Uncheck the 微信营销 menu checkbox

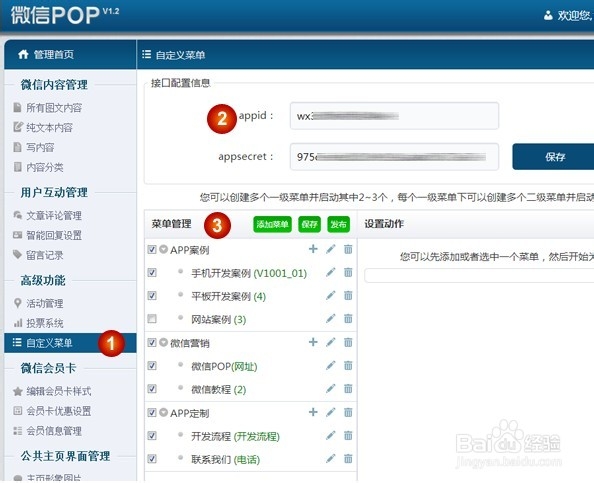[152, 342]
